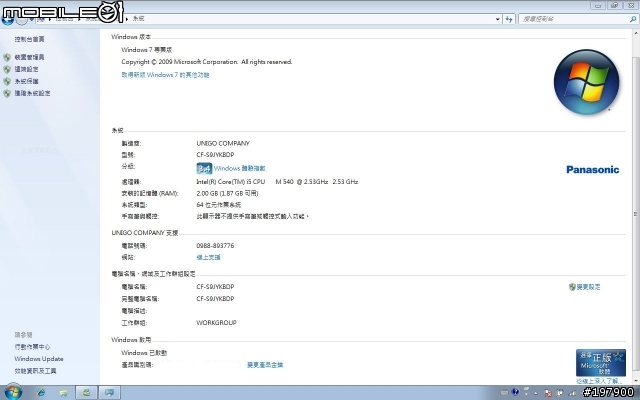640x400 pixels.
Task: Click the shield icon next to Change settings
Action: [x=572, y=287]
